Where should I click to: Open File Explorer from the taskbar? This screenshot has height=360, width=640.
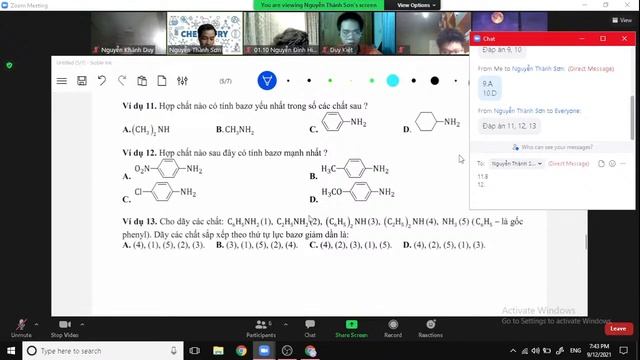tap(218, 351)
